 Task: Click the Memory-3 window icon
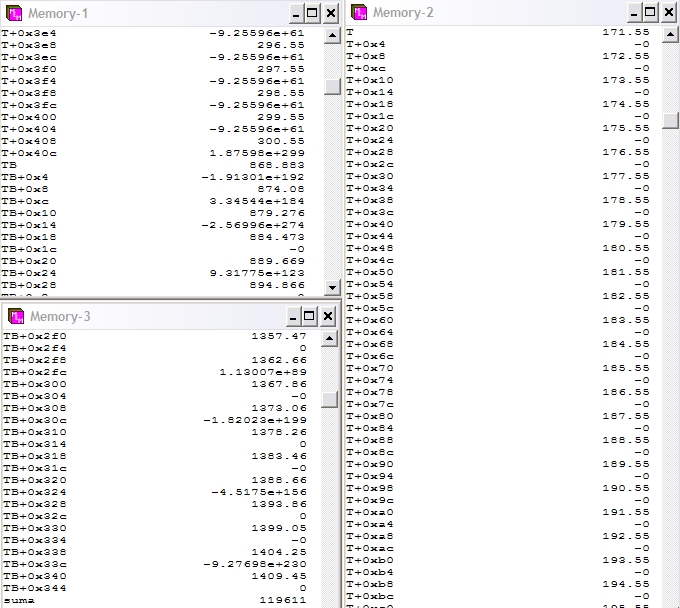click(14, 317)
